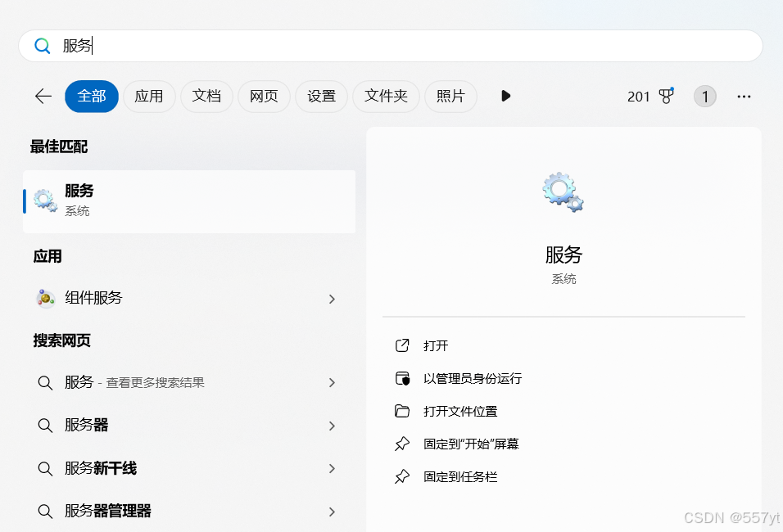Click the large 服务 gears icon in preview
The width and height of the screenshot is (783, 532).
tap(563, 190)
